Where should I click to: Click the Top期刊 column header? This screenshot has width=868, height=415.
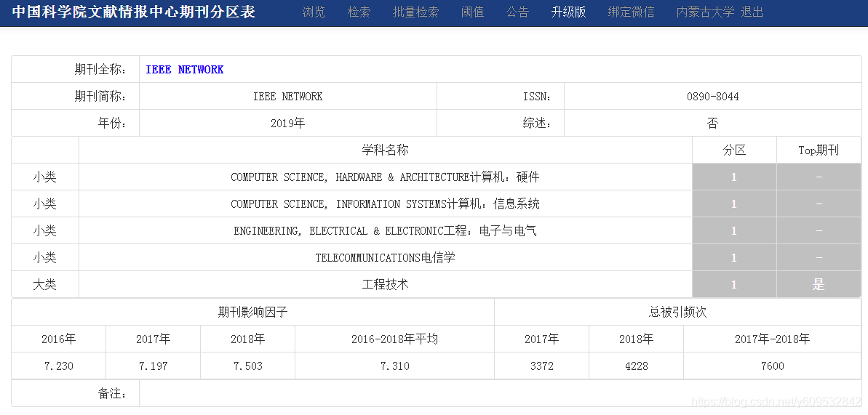tap(819, 150)
